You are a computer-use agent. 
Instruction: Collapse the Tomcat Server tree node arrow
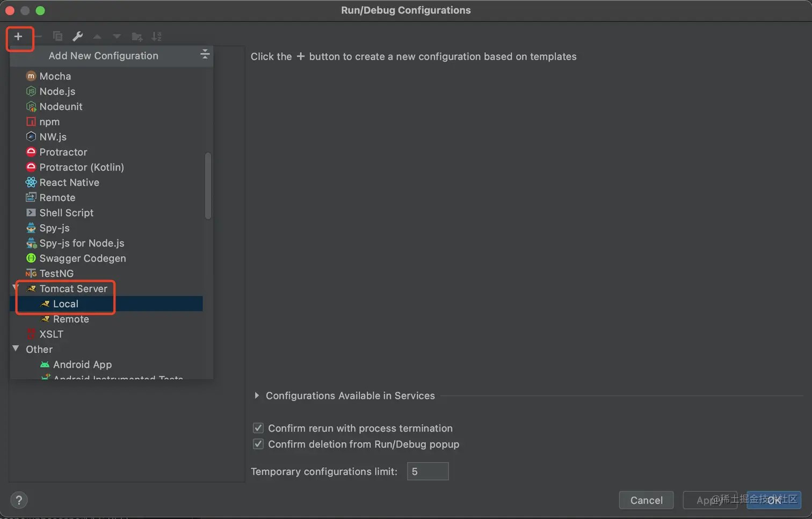point(15,288)
